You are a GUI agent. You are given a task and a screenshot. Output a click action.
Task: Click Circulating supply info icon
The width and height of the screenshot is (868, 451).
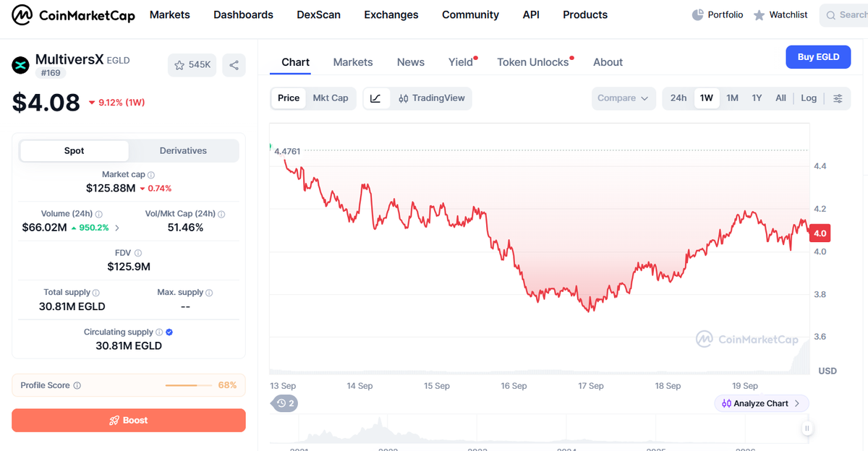pos(159,332)
